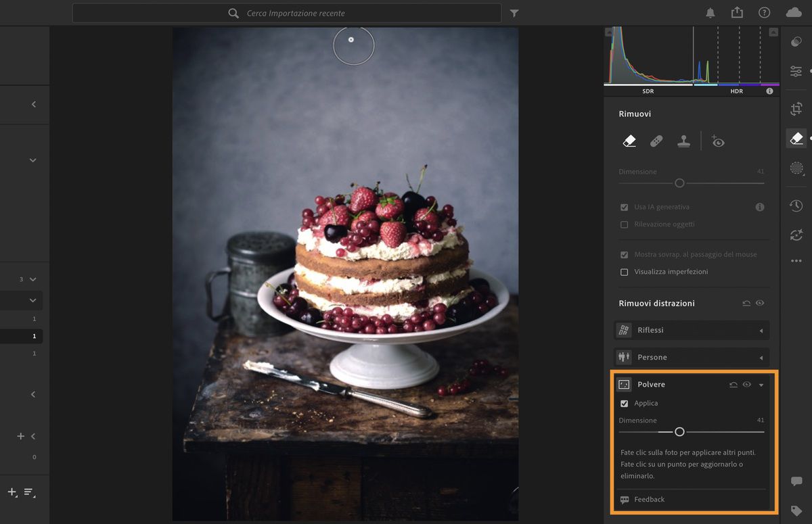812x524 pixels.
Task: Open the Crop tool in the right sidebar
Action: click(796, 108)
